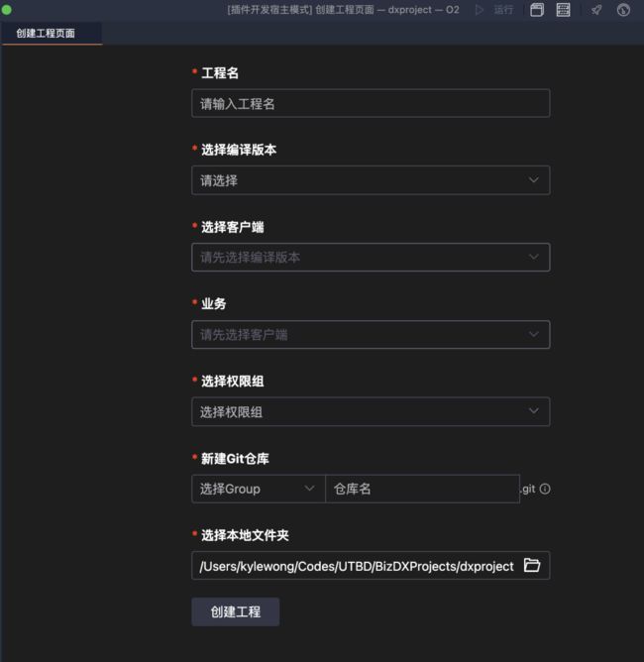This screenshot has width=644, height=662.
Task: Open the 选择客户端 dropdown
Action: pos(371,257)
